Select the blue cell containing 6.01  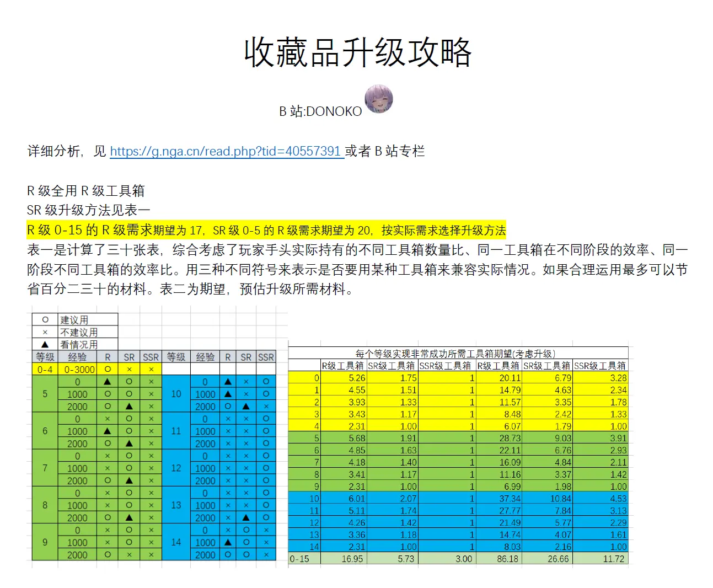point(344,499)
